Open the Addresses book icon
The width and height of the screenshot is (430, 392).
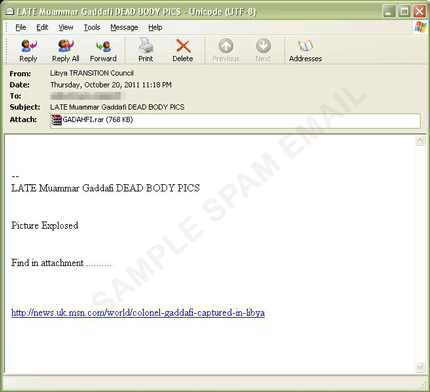pos(305,46)
